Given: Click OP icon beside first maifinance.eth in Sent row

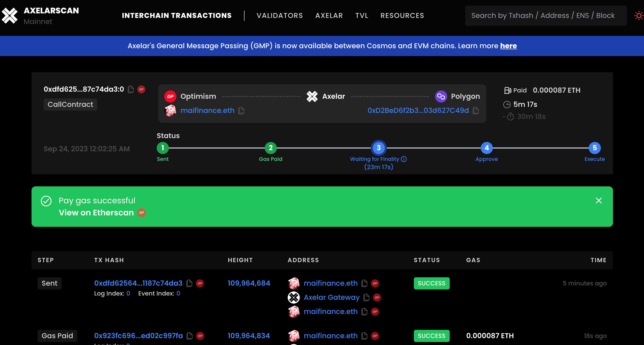Looking at the screenshot, I should (375, 283).
